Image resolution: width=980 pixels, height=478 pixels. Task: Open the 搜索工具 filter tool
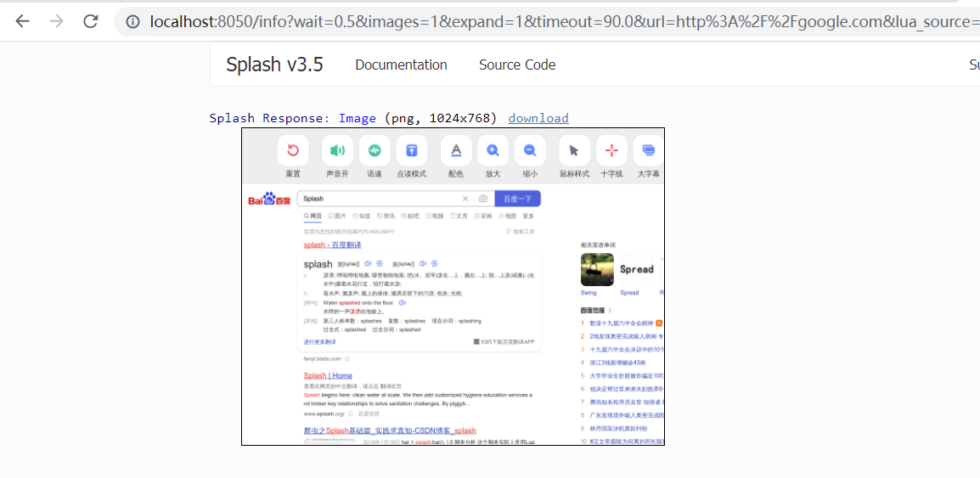[520, 232]
